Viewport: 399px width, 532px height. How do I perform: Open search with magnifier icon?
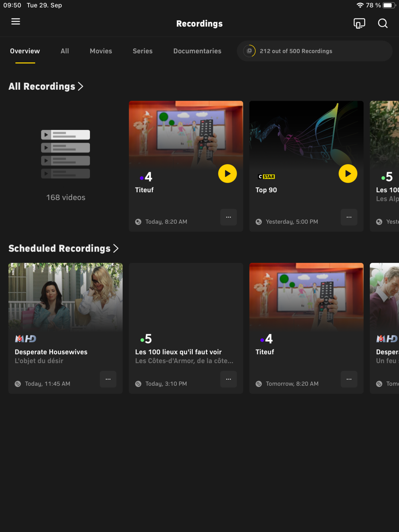(383, 24)
